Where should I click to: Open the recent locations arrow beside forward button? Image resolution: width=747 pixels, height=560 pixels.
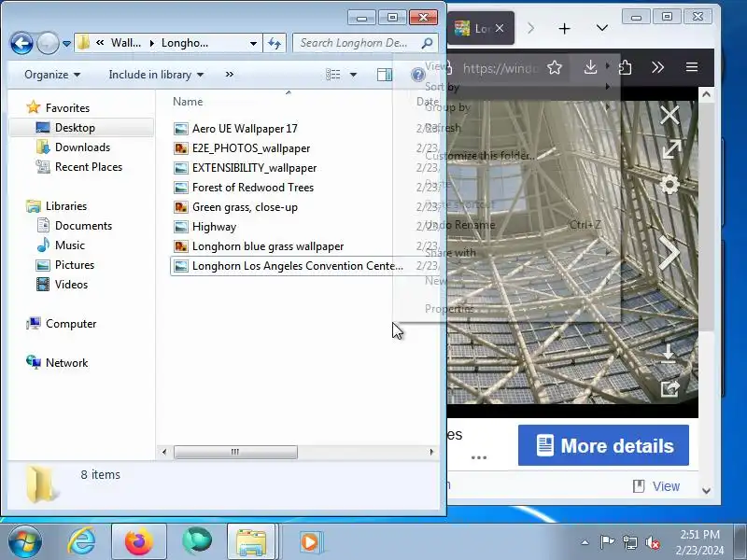66,43
